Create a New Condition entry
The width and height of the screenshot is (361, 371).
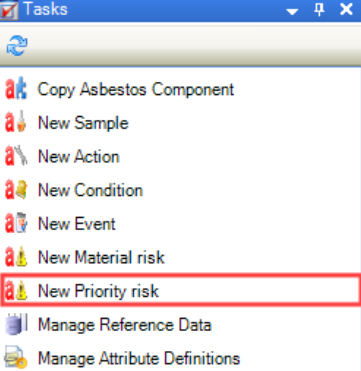(90, 190)
